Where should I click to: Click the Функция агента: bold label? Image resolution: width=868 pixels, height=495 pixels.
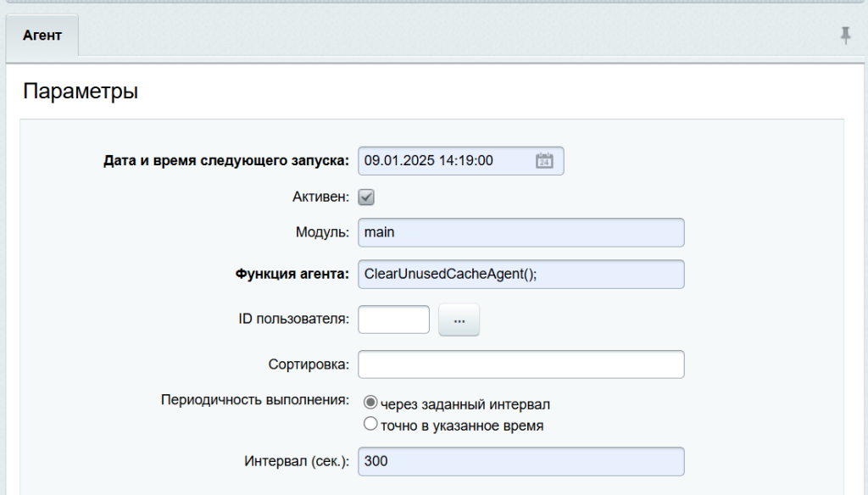(292, 274)
